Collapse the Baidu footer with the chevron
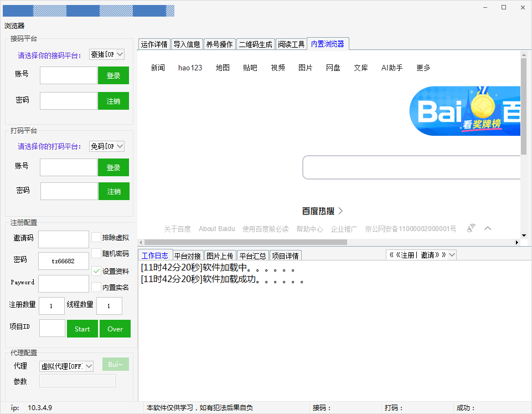The width and height of the screenshot is (532, 414). (x=488, y=228)
